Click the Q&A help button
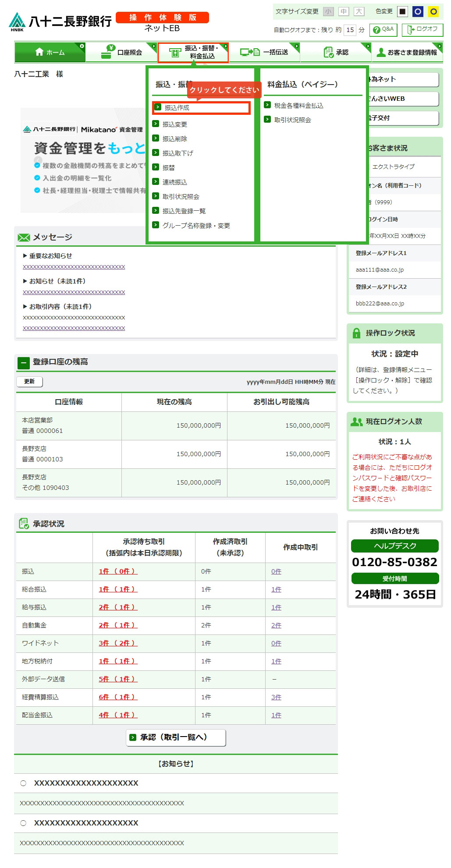The width and height of the screenshot is (451, 868). [x=383, y=30]
